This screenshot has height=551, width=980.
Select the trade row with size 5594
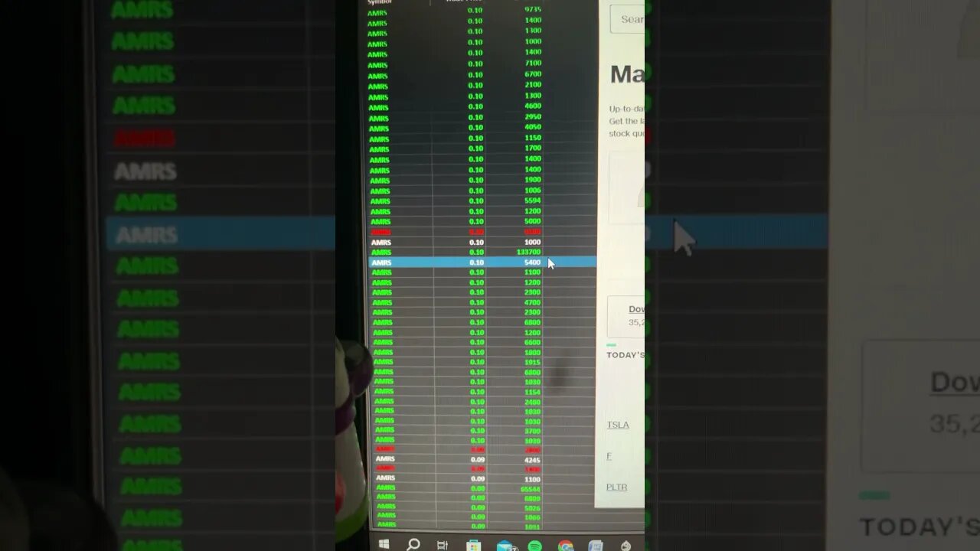[482, 201]
